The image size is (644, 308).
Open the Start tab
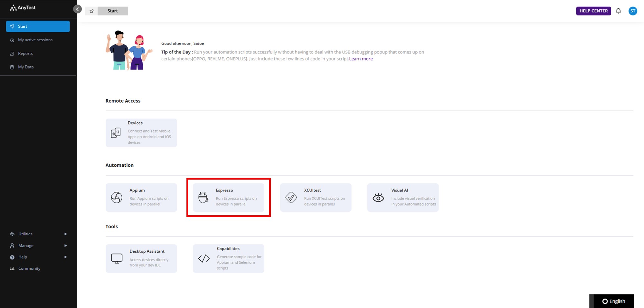pos(113,11)
